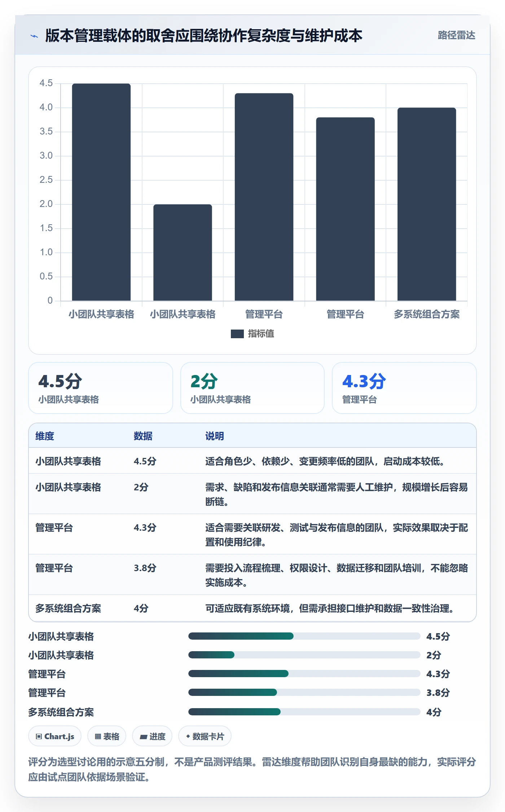505x812 pixels.
Task: Click the progress bar labeled 2分
Action: (x=304, y=655)
